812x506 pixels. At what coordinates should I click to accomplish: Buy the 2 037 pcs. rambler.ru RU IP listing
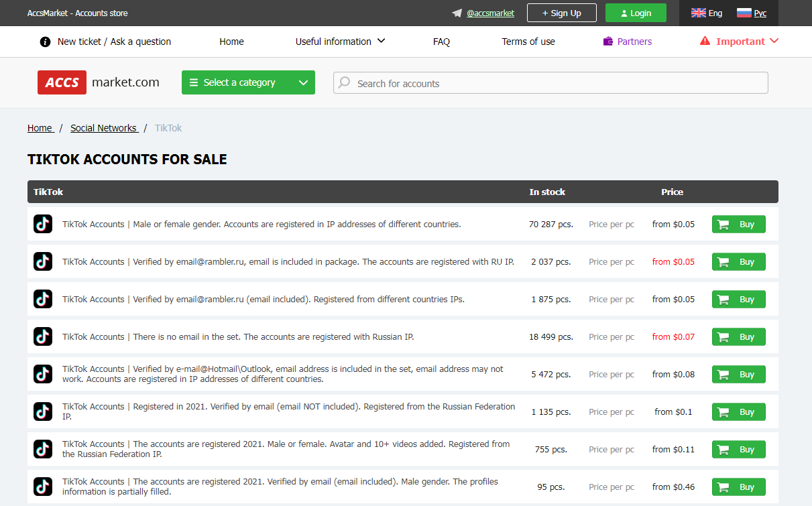tap(738, 262)
